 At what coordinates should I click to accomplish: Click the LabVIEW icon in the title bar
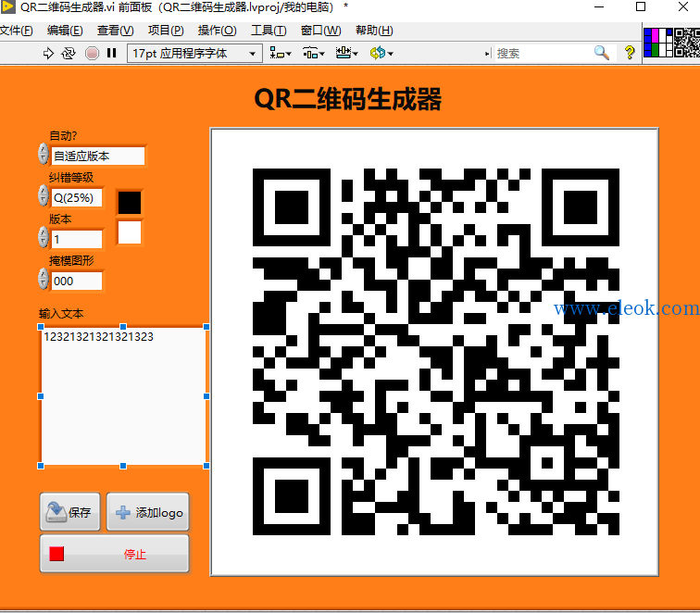coord(7,6)
